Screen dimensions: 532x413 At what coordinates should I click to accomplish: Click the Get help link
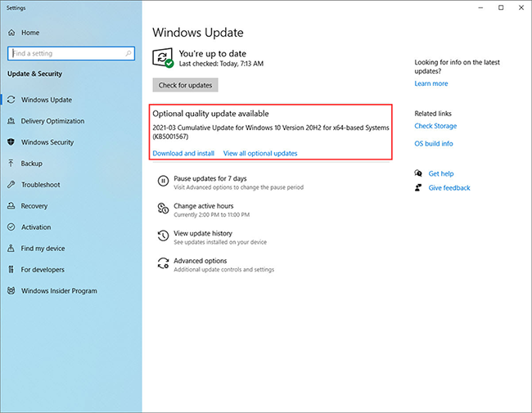(x=441, y=173)
